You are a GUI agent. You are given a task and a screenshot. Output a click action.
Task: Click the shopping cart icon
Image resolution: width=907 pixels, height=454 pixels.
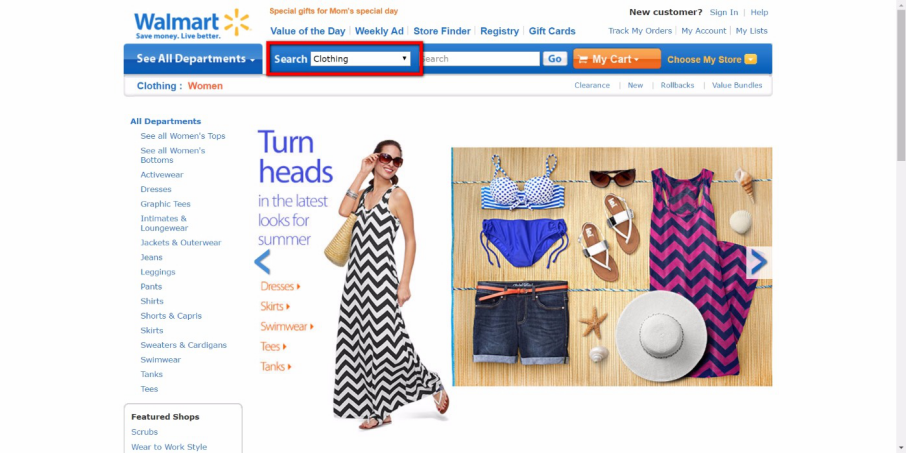click(x=583, y=59)
